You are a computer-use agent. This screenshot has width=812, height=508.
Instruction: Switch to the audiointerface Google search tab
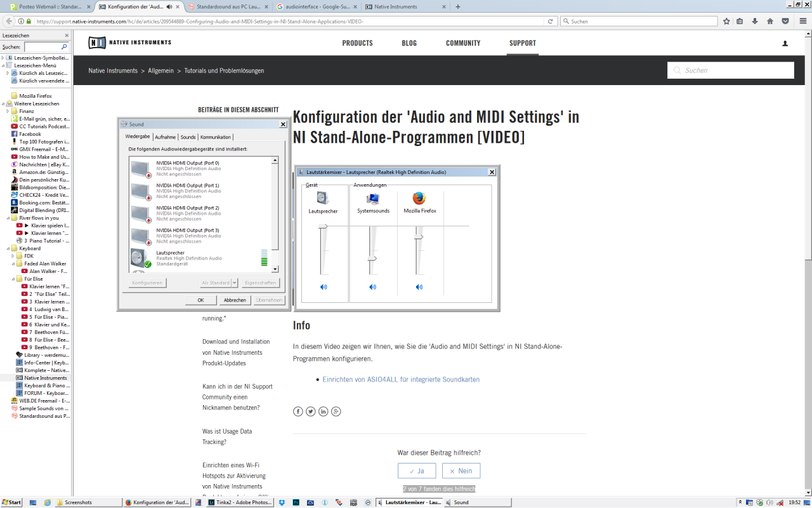click(x=318, y=6)
